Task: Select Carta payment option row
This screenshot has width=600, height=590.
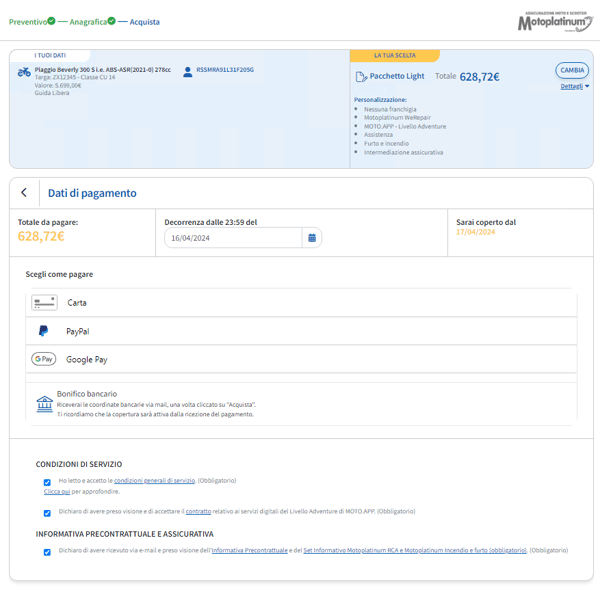Action: pos(301,303)
